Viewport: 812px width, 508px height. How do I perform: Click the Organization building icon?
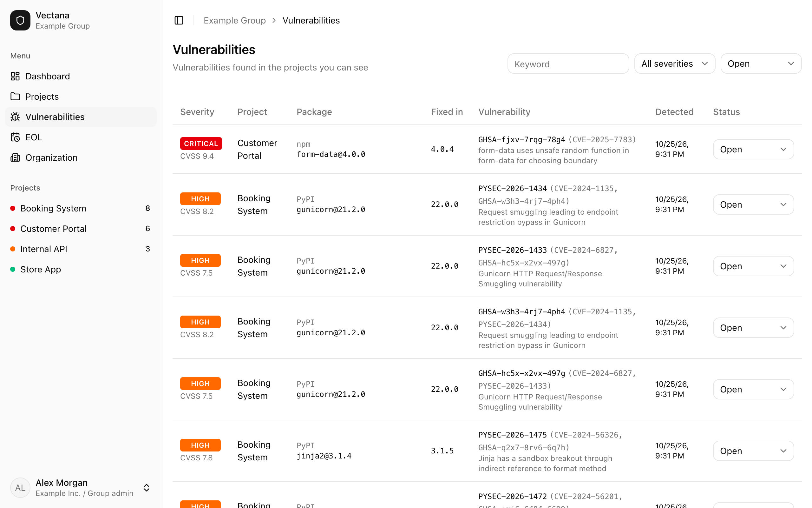(15, 157)
